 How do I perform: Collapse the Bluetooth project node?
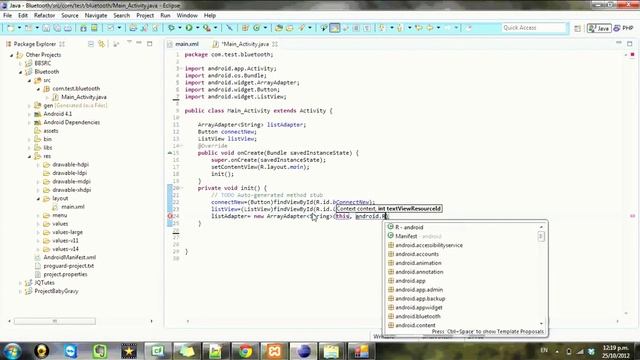tap(20, 72)
